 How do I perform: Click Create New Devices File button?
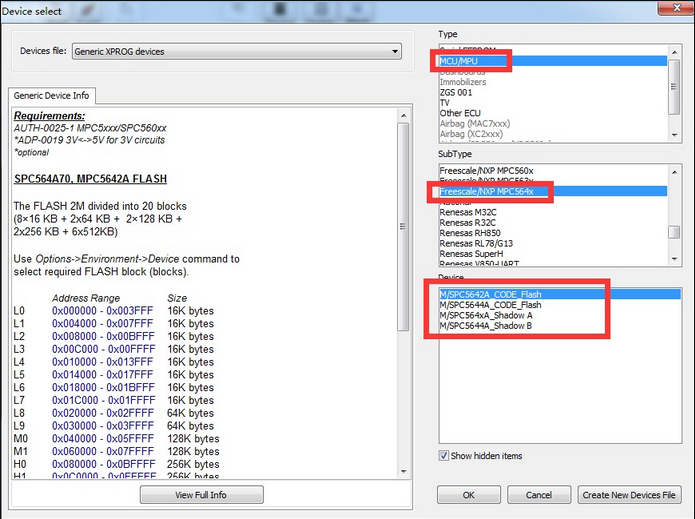(629, 495)
